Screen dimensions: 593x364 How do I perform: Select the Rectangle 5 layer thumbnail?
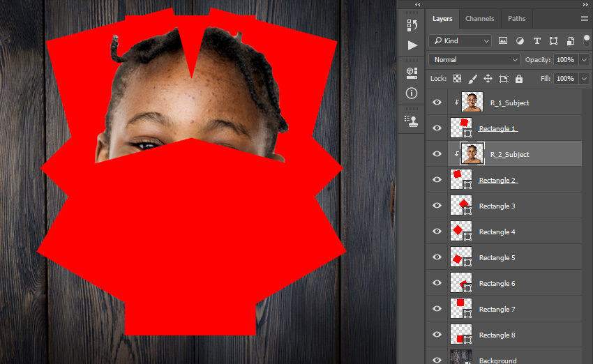coord(461,257)
